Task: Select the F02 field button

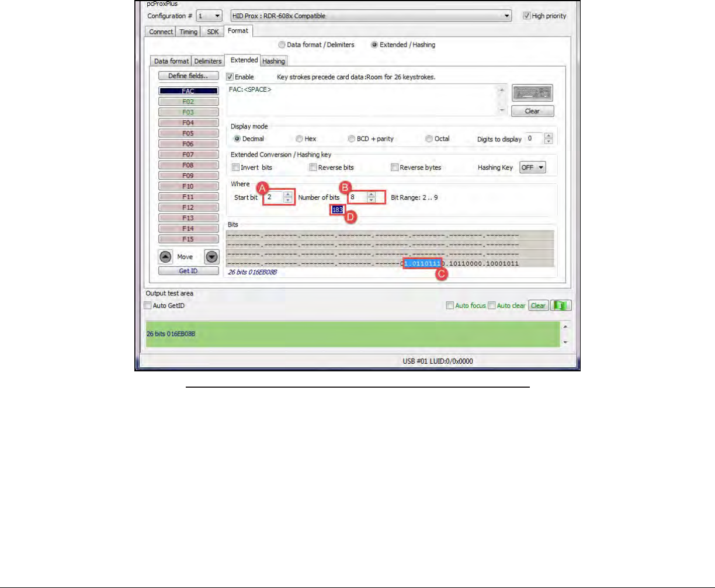Action: click(189, 102)
